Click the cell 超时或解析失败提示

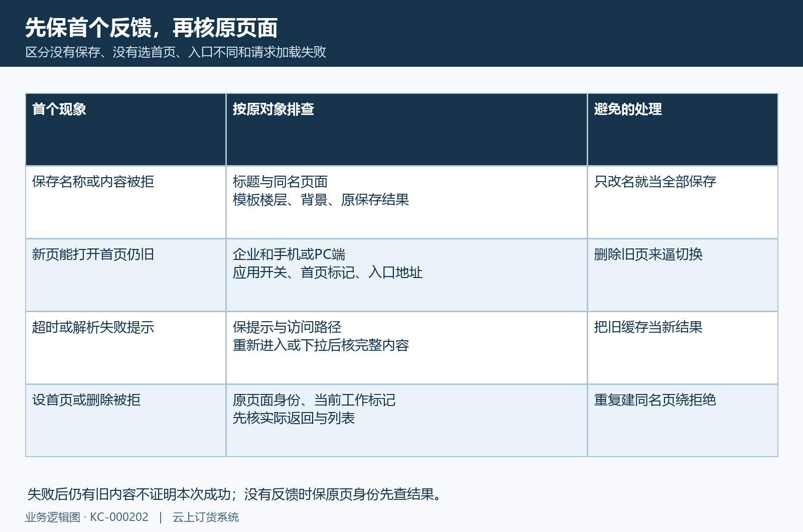coord(125,348)
